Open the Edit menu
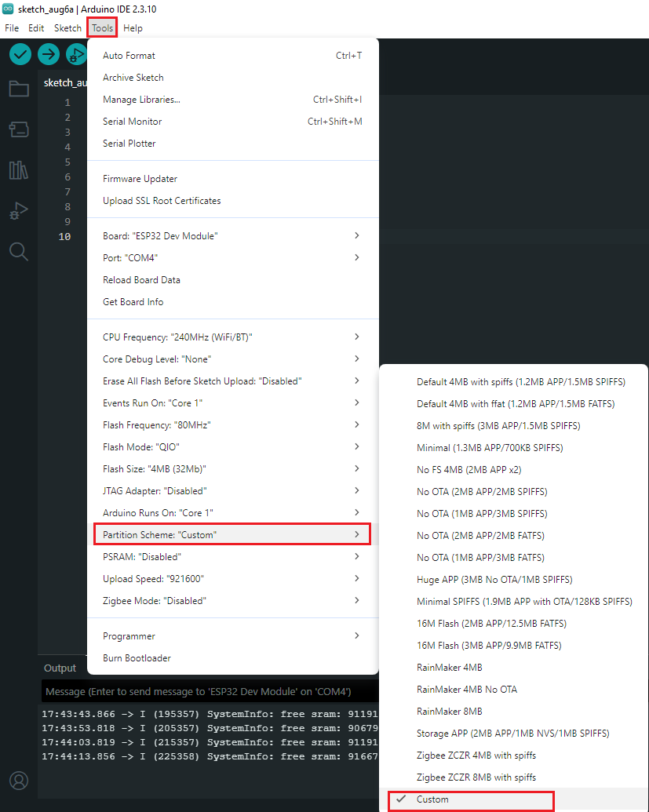The height and width of the screenshot is (812, 649). tap(36, 28)
